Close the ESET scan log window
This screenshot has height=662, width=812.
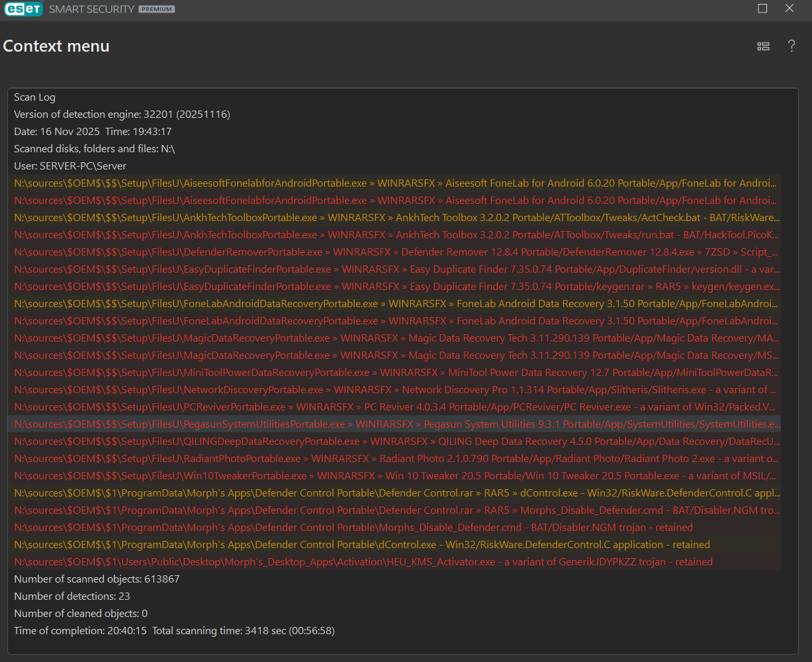789,9
